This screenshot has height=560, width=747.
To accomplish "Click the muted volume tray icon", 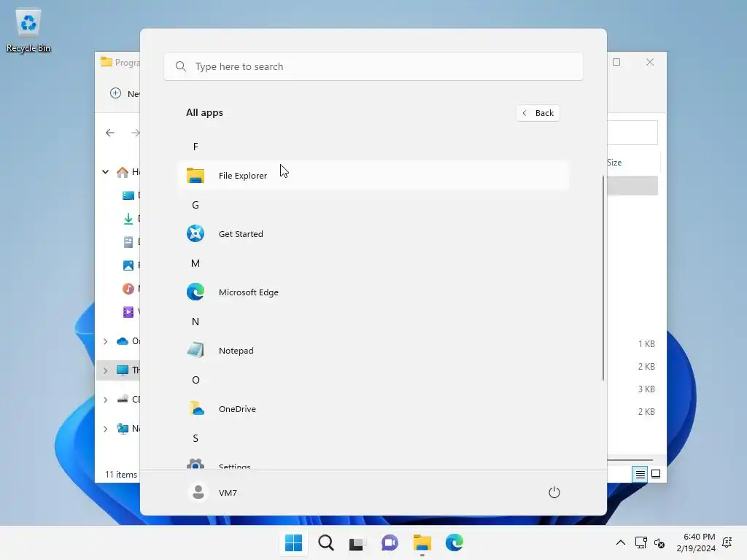I will pos(659,542).
